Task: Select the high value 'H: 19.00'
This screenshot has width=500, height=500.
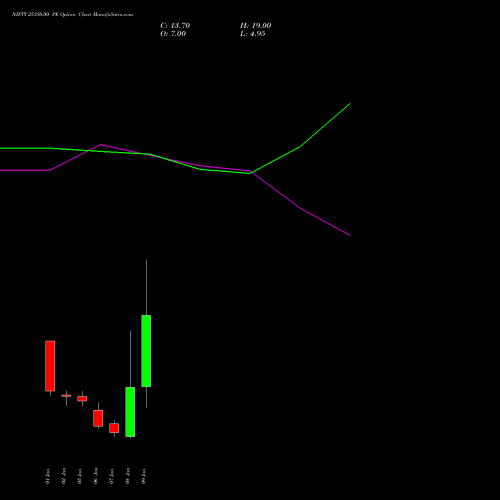Action: coord(255,26)
